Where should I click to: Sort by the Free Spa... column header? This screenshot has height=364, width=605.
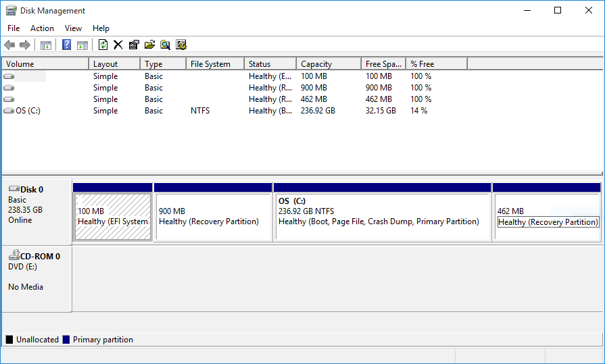[383, 64]
